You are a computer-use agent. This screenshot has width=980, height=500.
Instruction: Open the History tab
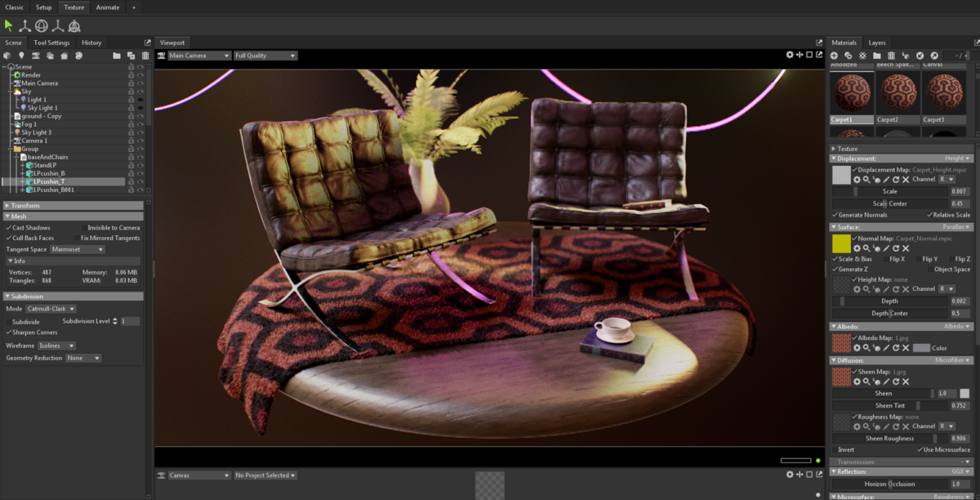91,42
